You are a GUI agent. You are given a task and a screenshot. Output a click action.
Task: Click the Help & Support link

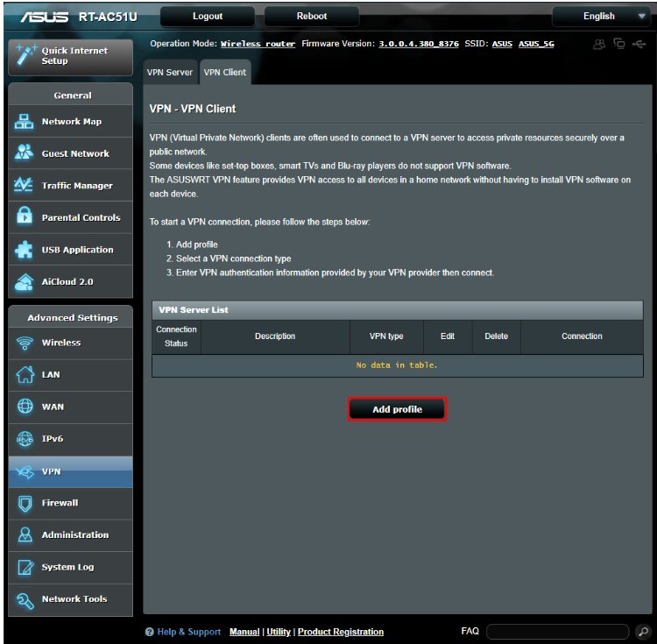(x=189, y=632)
